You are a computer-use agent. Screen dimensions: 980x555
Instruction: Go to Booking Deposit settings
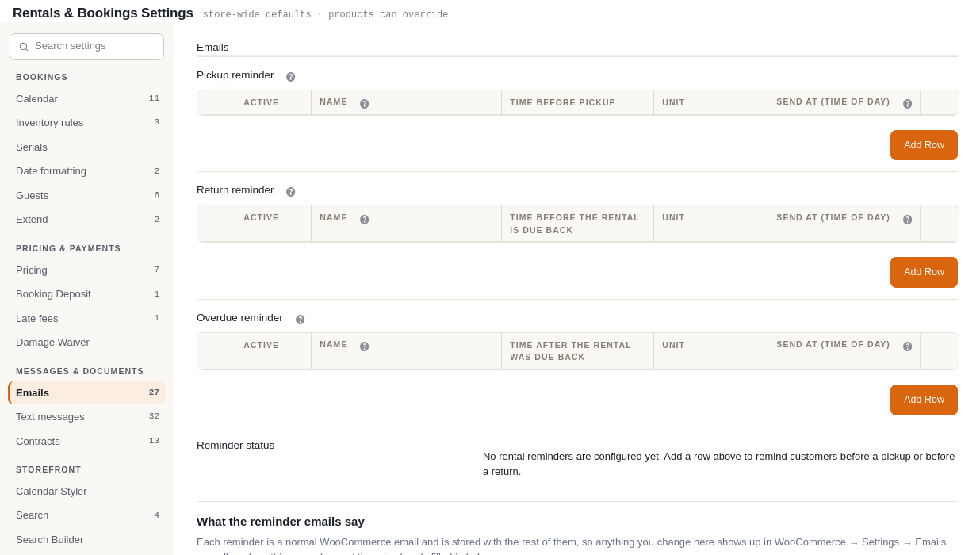87,294
